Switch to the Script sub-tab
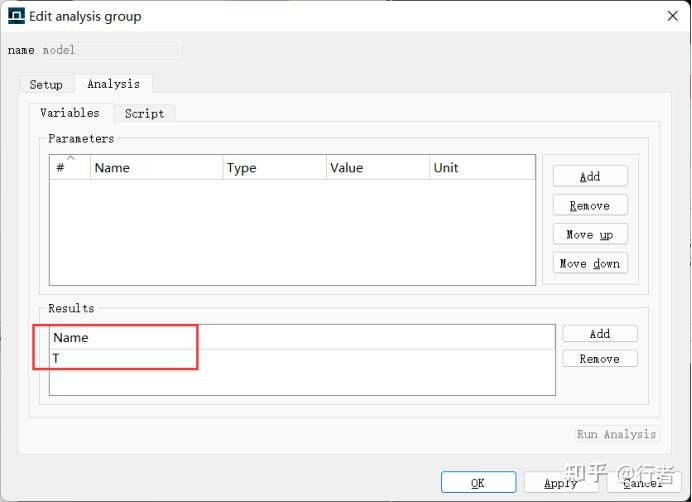 coord(144,113)
